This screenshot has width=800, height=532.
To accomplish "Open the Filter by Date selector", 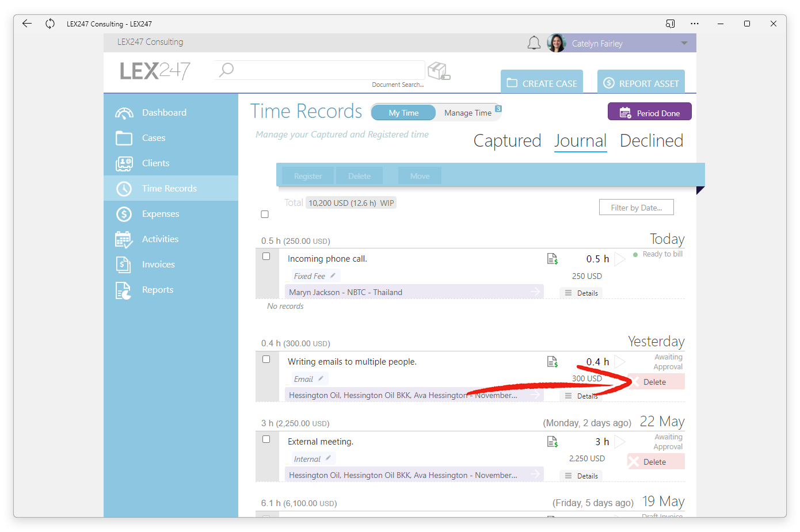I will click(x=637, y=208).
